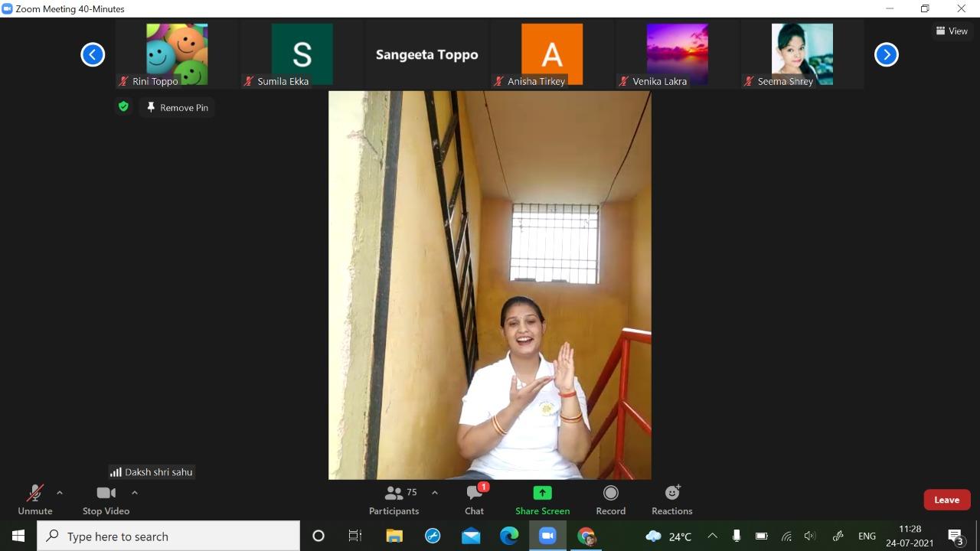The height and width of the screenshot is (551, 980).
Task: Select Sumila Ekka's thumbnail tile
Action: [x=302, y=54]
